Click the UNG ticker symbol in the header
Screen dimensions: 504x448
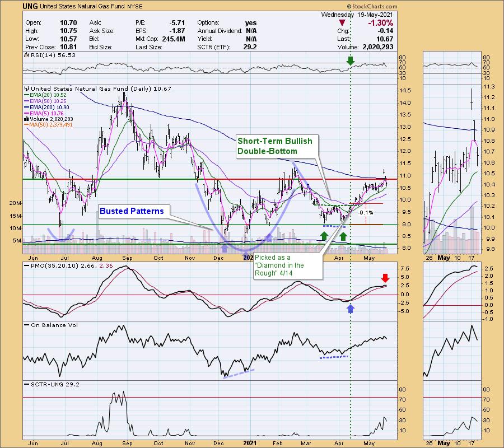[30, 6]
